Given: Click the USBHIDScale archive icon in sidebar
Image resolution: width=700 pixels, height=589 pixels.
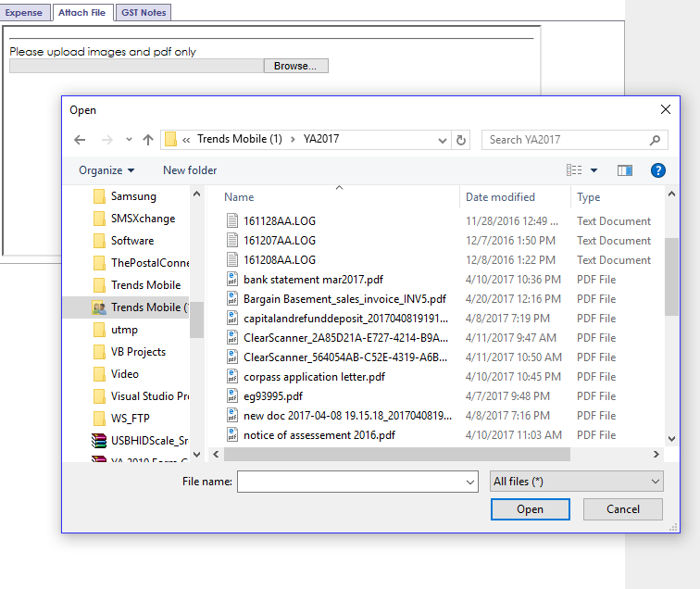Looking at the screenshot, I should click(99, 441).
